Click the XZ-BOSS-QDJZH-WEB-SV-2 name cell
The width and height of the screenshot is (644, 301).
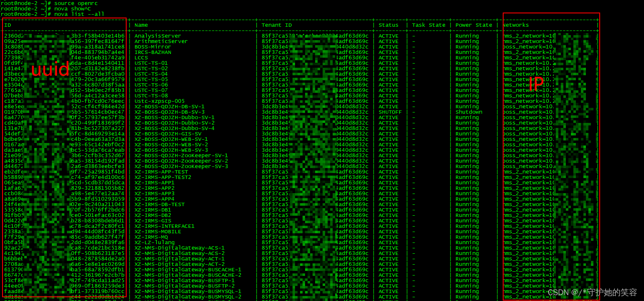(x=171, y=145)
